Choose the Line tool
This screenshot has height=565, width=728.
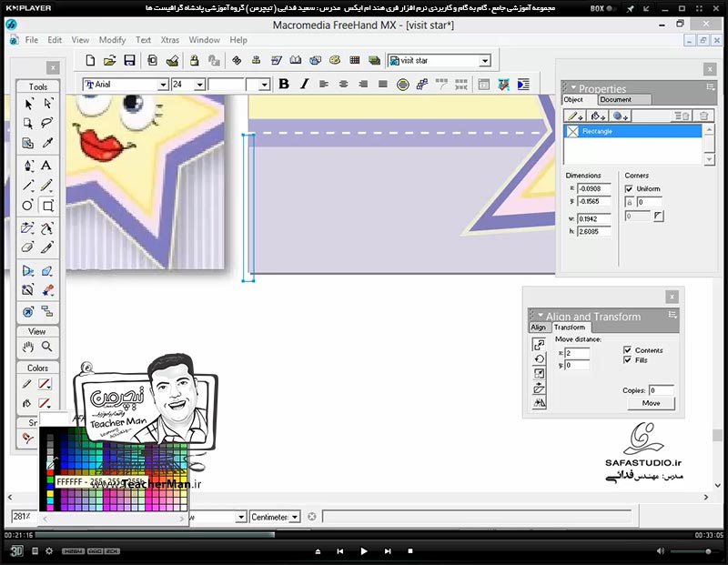pyautogui.click(x=28, y=186)
